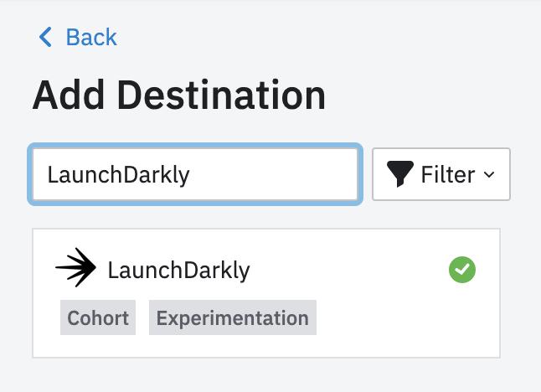Expand the Filter dropdown chevron
541x392 pixels.
coord(490,175)
